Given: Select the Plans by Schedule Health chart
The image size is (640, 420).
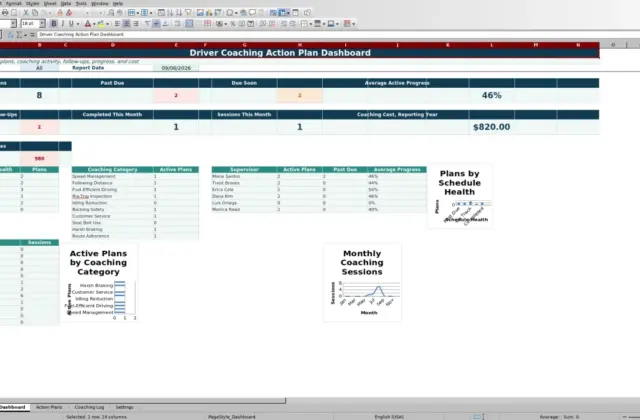Looking at the screenshot, I should (x=460, y=196).
